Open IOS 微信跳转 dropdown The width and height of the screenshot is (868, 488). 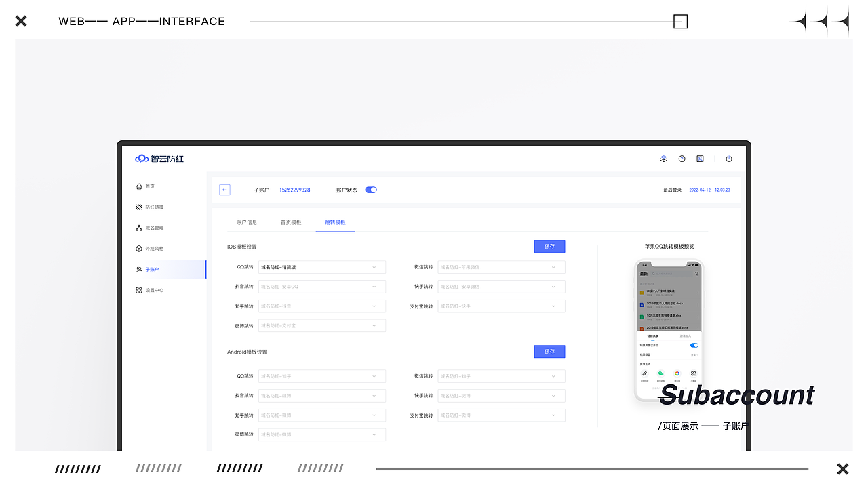click(501, 267)
